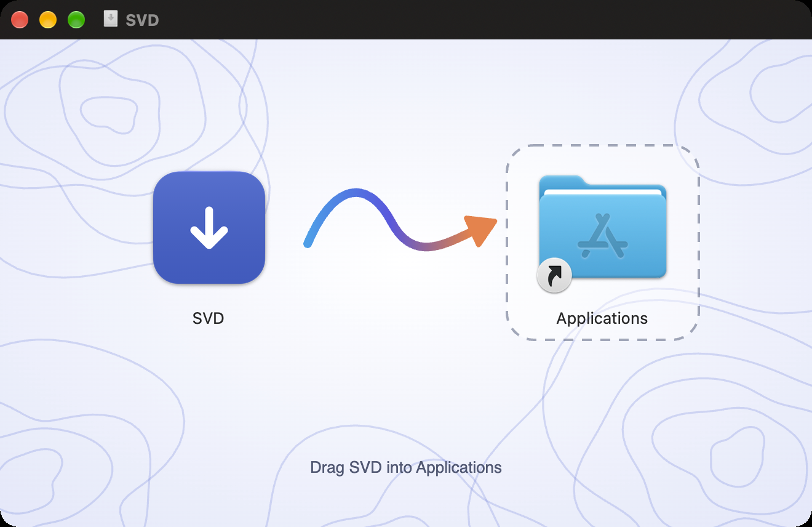This screenshot has width=812, height=527.
Task: Click the Applications folder label
Action: 602,318
